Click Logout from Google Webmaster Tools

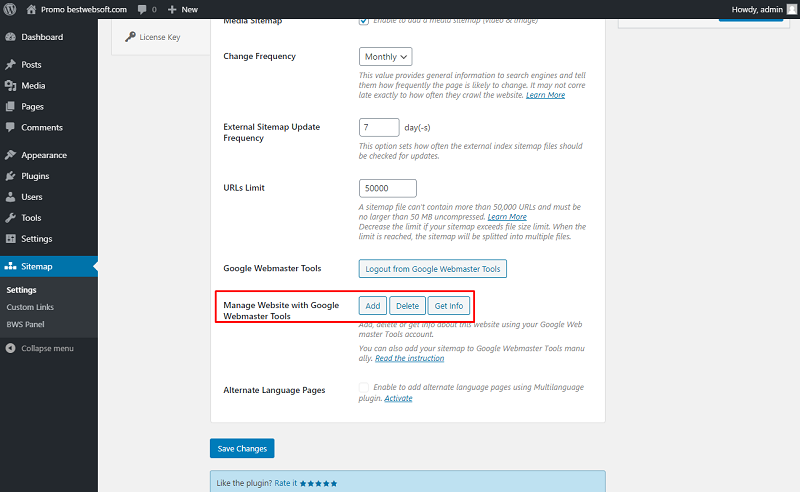tap(433, 268)
